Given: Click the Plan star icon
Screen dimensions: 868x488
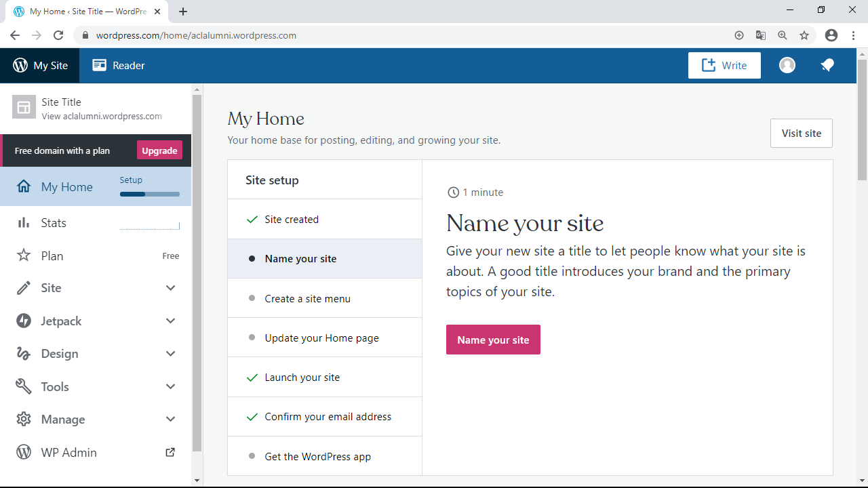Looking at the screenshot, I should (x=24, y=256).
